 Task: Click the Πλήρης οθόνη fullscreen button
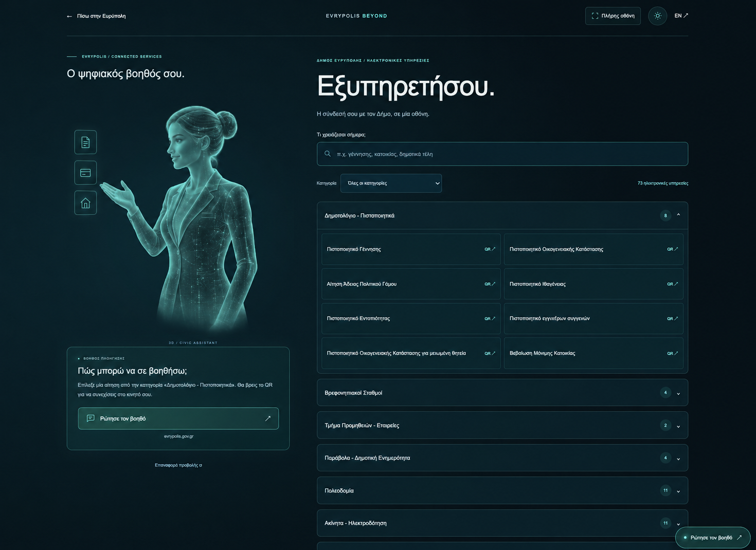(613, 16)
